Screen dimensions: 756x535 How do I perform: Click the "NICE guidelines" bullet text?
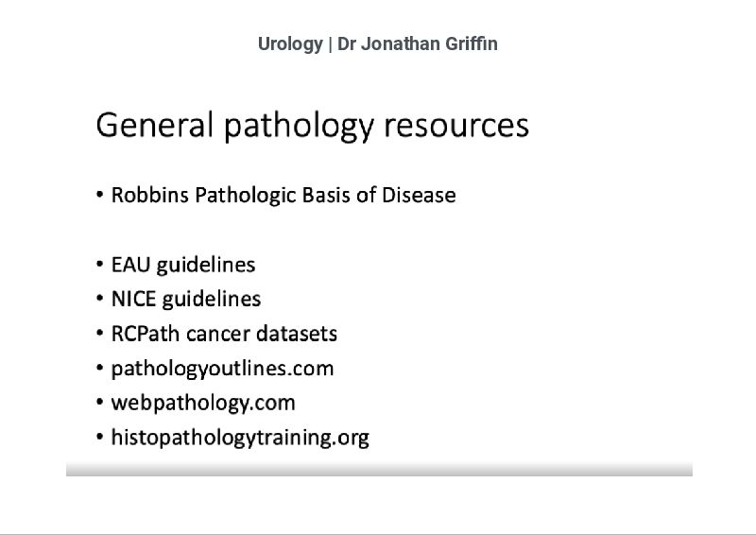click(x=186, y=300)
